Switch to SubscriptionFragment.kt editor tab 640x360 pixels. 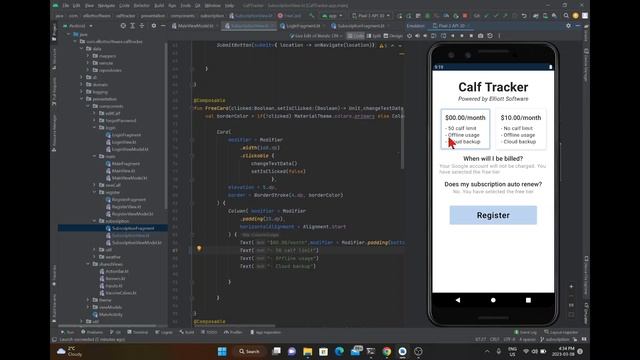point(360,26)
